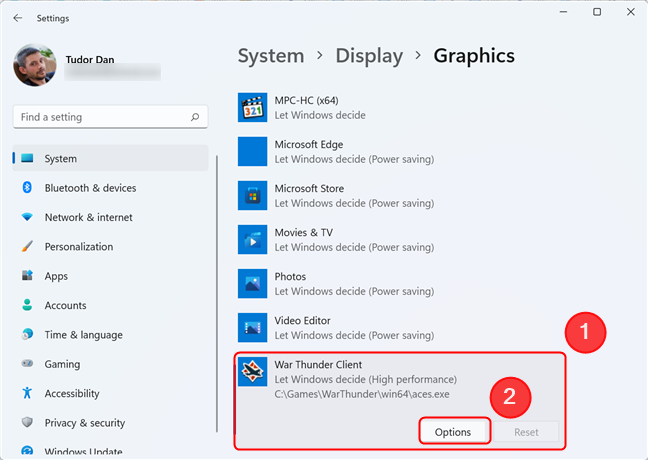Select the Microsoft Store entry
The height and width of the screenshot is (460, 648).
click(399, 195)
